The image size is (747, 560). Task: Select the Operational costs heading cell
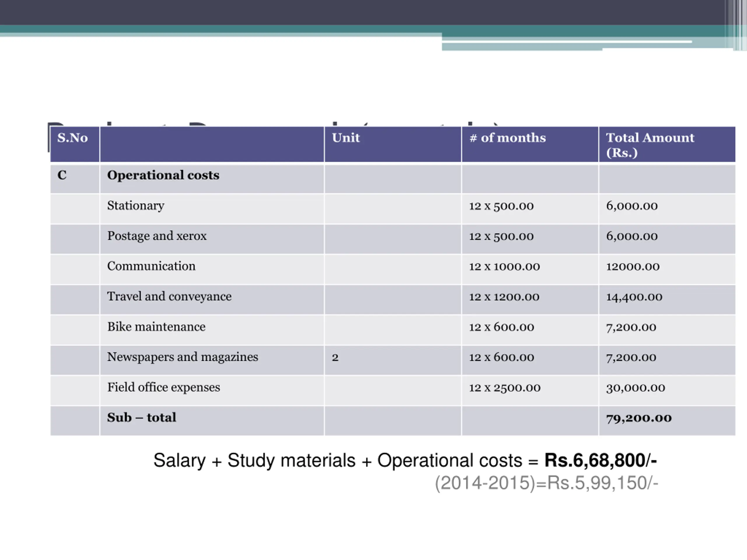163,175
